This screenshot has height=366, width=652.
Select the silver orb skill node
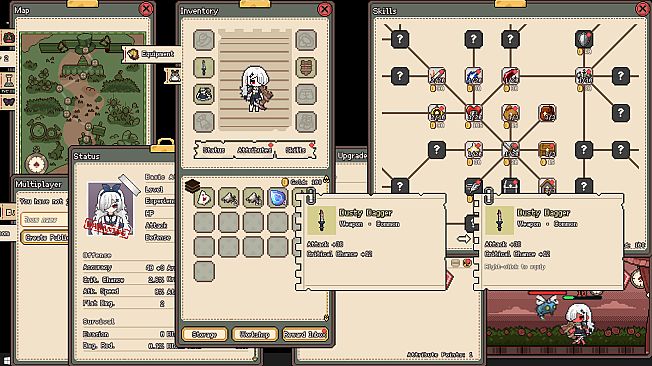point(583,39)
